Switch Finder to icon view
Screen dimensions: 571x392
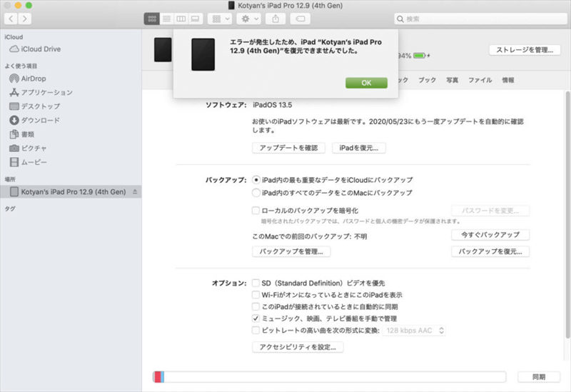click(151, 19)
